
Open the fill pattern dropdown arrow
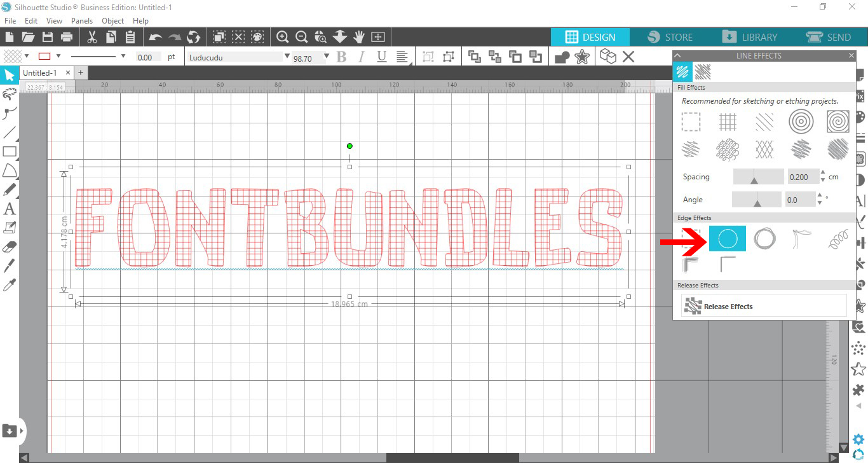[27, 56]
